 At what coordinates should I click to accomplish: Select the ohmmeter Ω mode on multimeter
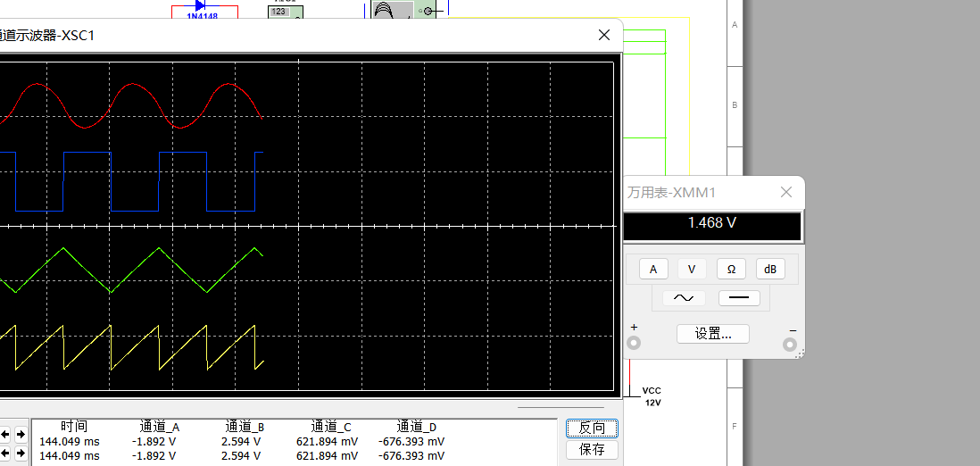(731, 269)
